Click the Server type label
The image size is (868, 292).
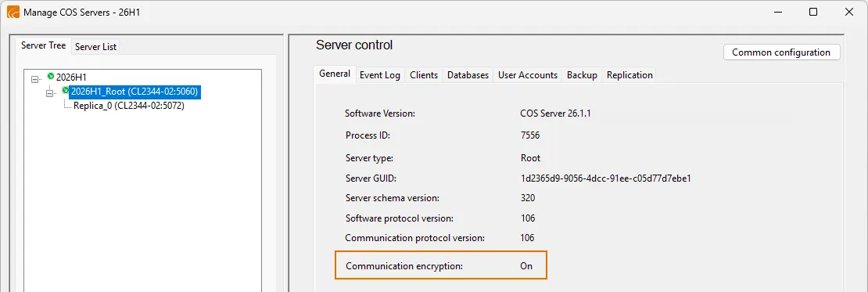[x=369, y=158]
